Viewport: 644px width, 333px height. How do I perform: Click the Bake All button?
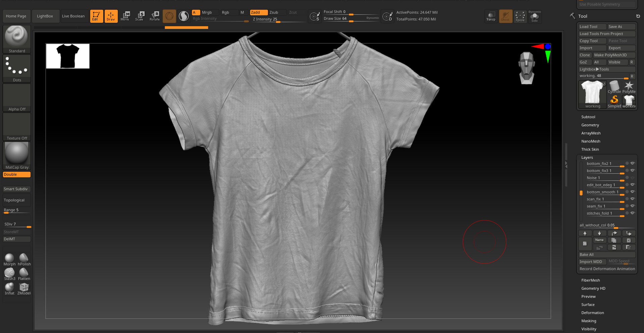(587, 254)
